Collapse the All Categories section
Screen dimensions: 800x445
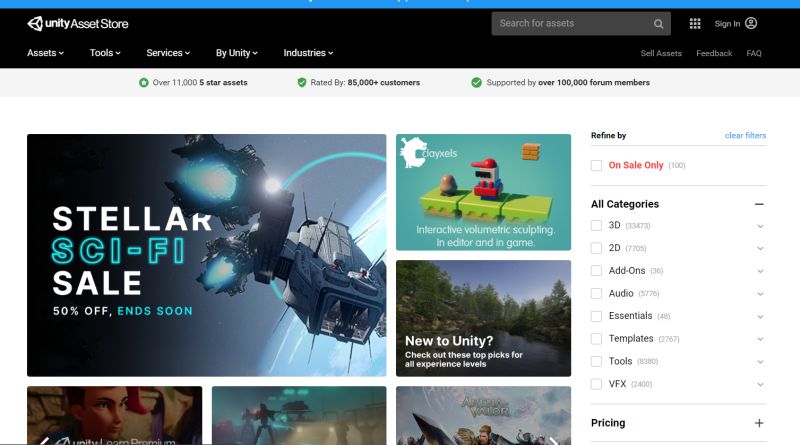tap(759, 204)
